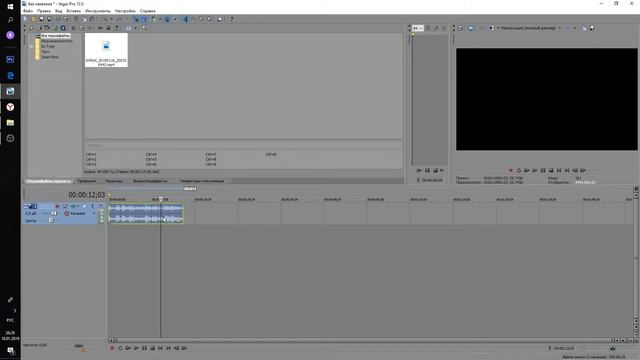Open the Файл menu
The width and height of the screenshot is (640, 360).
[28, 11]
